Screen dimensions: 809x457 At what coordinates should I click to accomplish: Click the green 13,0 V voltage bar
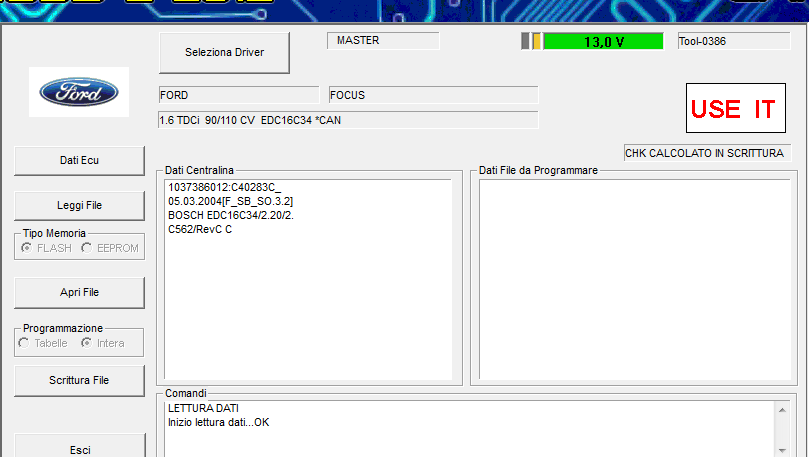click(x=604, y=41)
